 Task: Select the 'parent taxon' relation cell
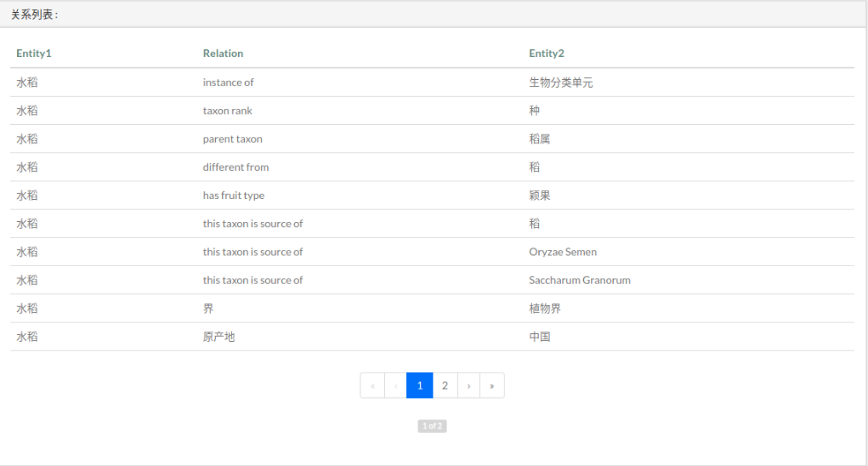pyautogui.click(x=232, y=139)
